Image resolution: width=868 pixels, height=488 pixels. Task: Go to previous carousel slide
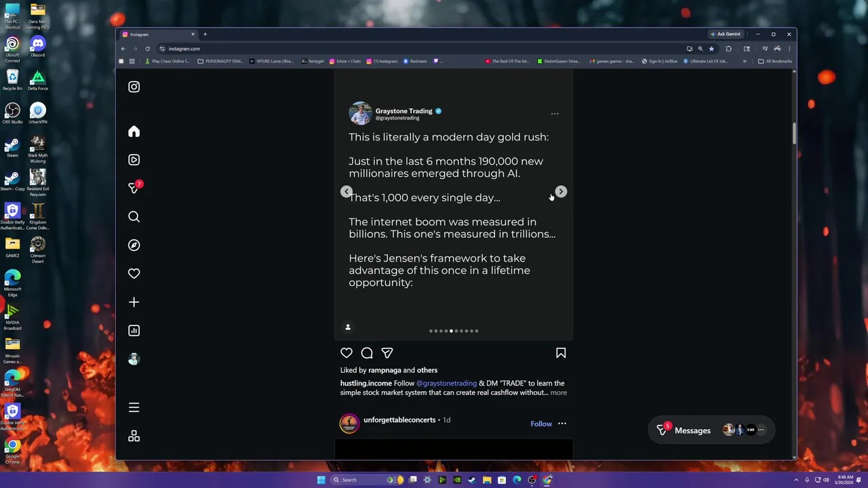point(347,192)
